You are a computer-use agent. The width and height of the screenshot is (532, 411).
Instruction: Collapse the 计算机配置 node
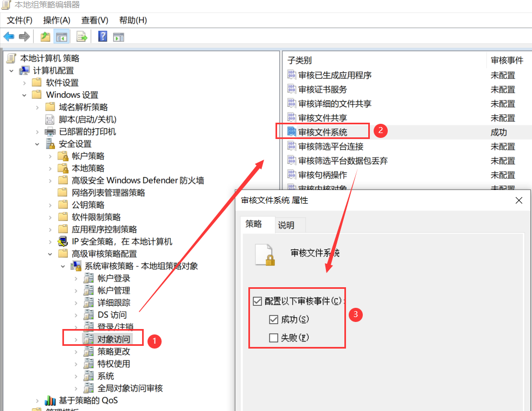(x=11, y=71)
